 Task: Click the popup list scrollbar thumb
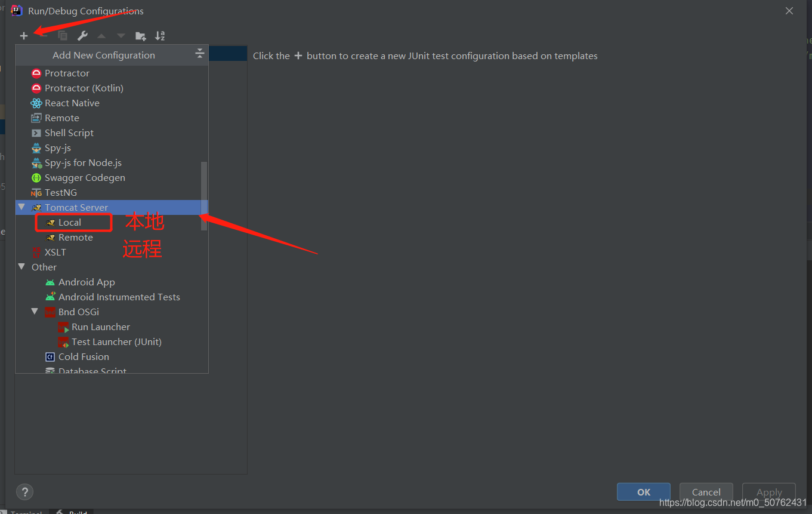coord(204,196)
